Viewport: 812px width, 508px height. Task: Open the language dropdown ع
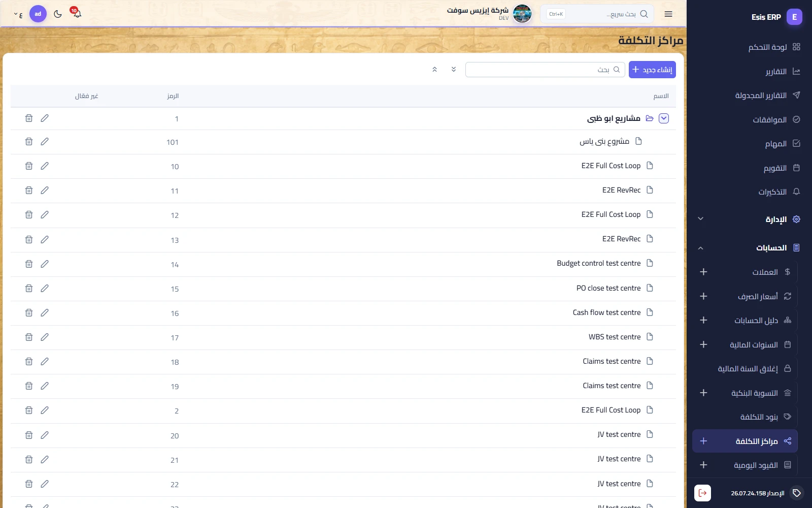[18, 14]
